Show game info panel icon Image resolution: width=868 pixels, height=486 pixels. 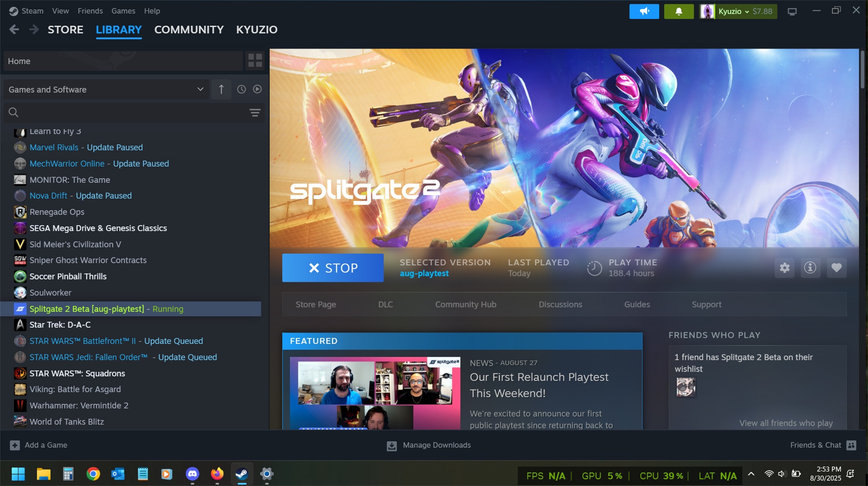click(x=810, y=268)
